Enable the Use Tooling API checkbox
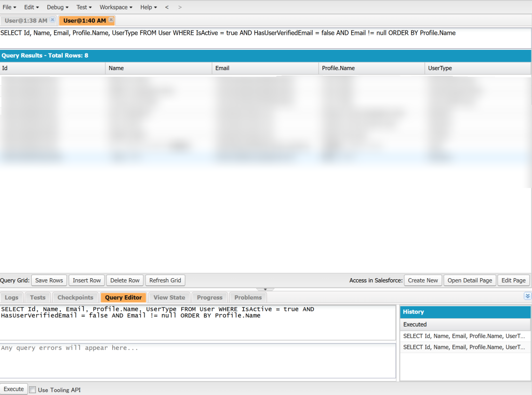This screenshot has height=395, width=532. [x=33, y=390]
